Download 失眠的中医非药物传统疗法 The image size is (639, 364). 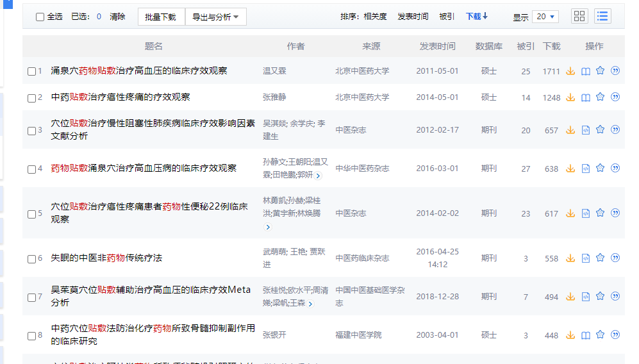point(570,258)
